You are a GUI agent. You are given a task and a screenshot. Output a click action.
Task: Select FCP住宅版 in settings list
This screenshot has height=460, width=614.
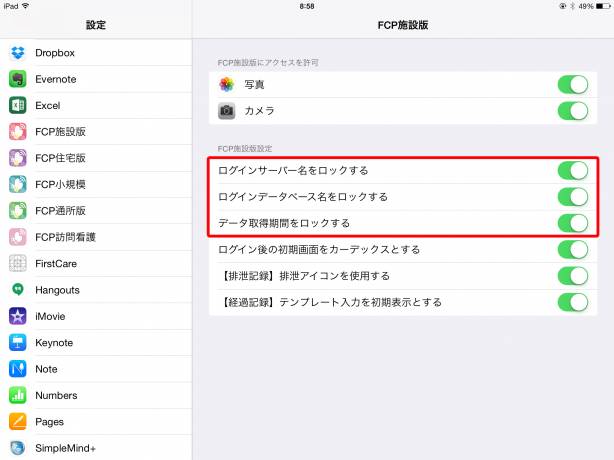60,158
